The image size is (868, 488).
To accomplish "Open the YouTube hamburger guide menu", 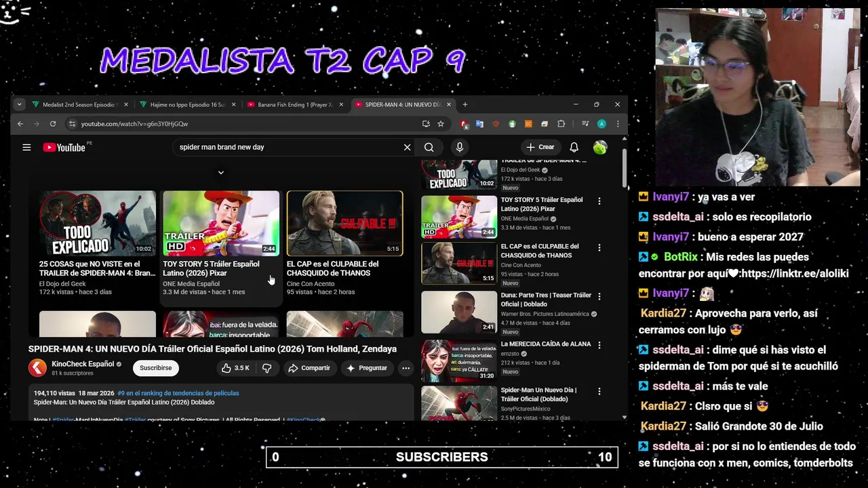I will (x=26, y=147).
